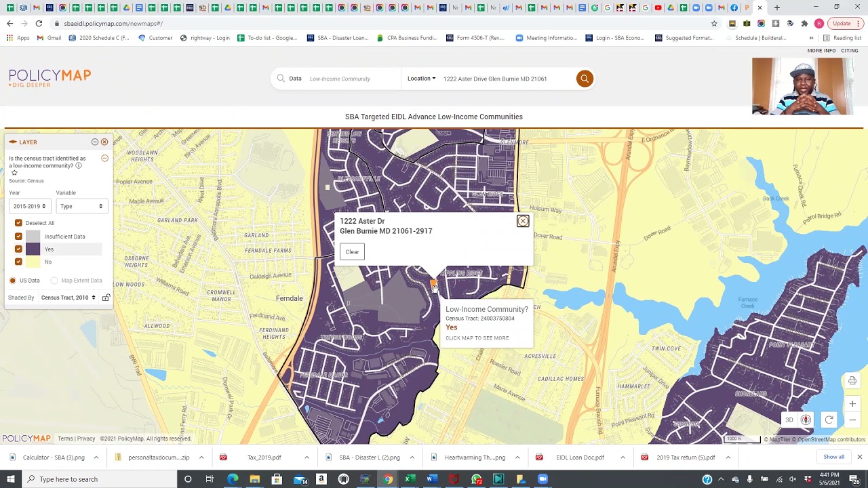Open the Windows Start menu

(x=11, y=479)
